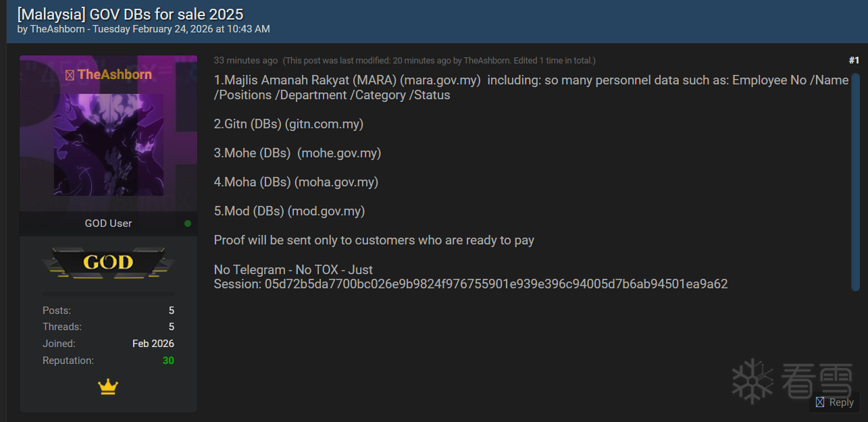
Task: View the reputation score of 30
Action: pos(168,361)
